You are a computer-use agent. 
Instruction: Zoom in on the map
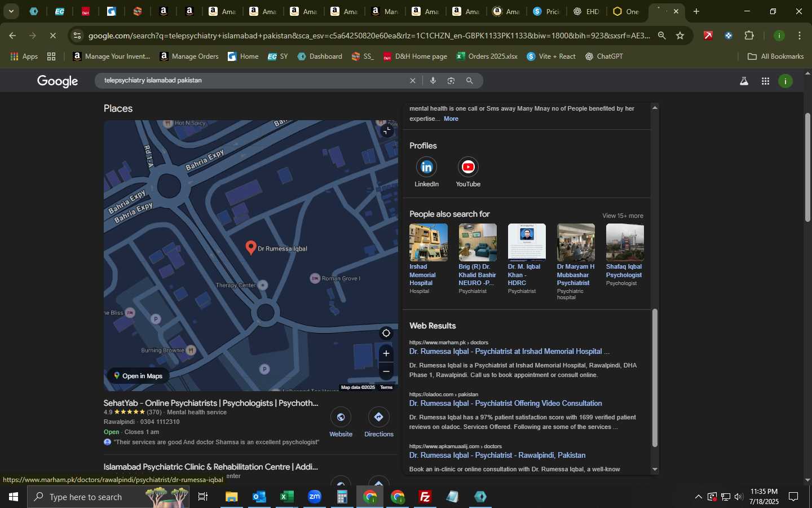(386, 354)
